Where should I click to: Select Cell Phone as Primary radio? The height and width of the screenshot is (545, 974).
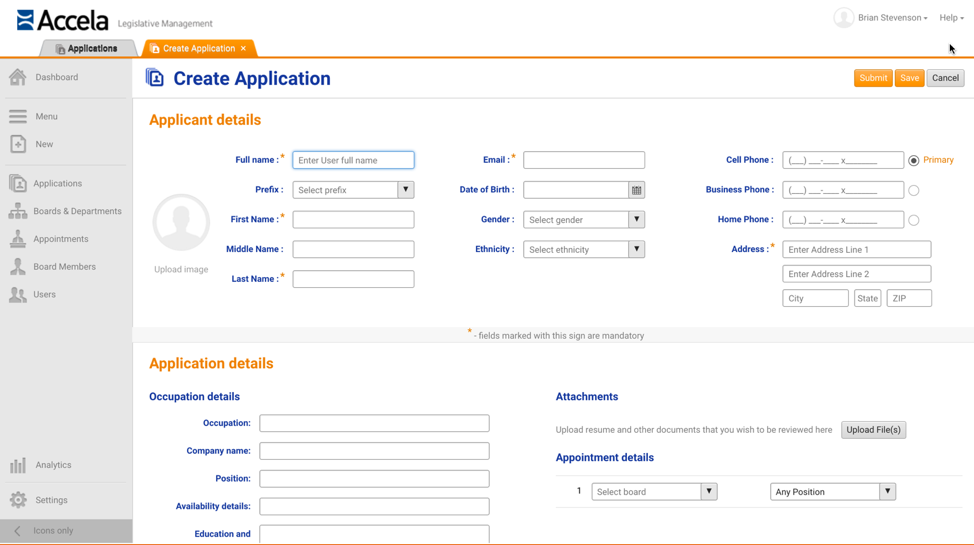click(913, 160)
